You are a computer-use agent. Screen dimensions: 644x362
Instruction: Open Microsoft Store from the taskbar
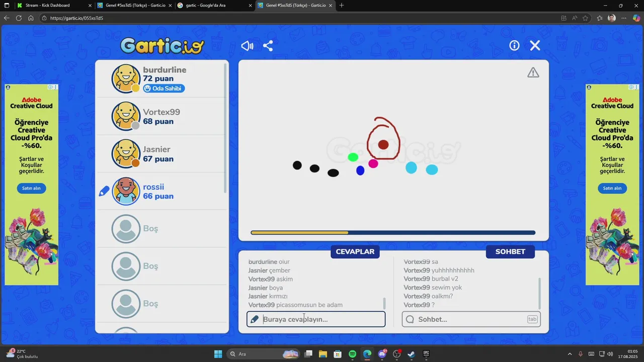(338, 354)
